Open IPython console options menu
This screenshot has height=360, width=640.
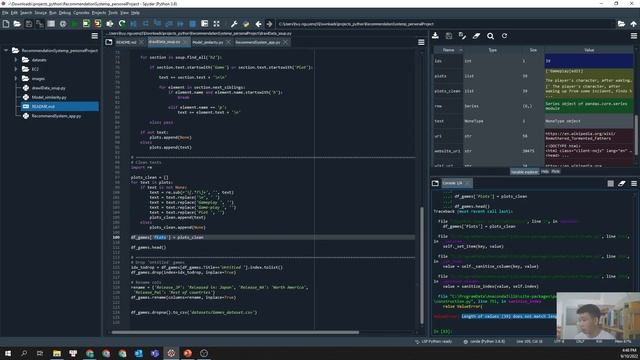pos(634,184)
